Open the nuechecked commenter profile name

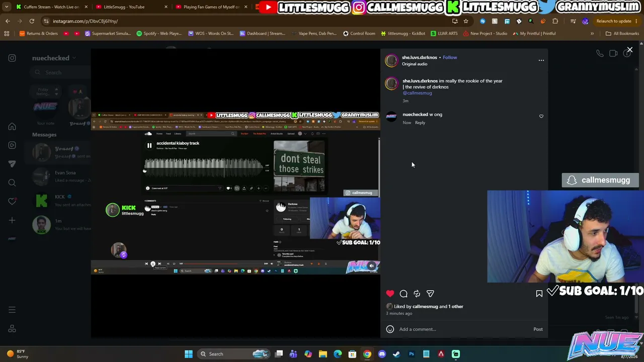click(415, 115)
